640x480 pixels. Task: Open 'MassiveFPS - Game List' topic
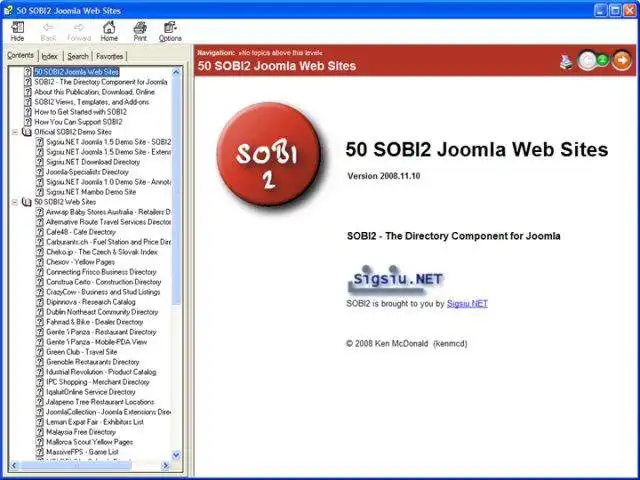[82, 452]
